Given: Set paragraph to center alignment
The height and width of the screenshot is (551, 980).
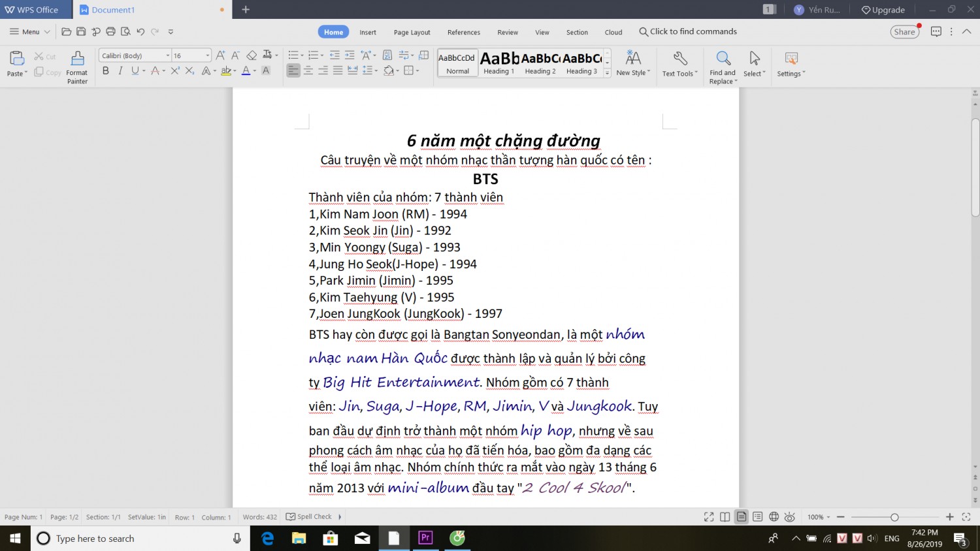Looking at the screenshot, I should [308, 71].
